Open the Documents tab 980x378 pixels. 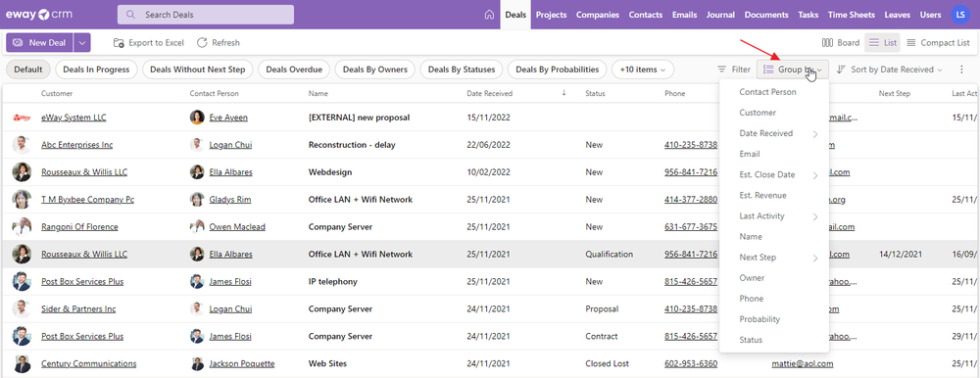pos(766,15)
